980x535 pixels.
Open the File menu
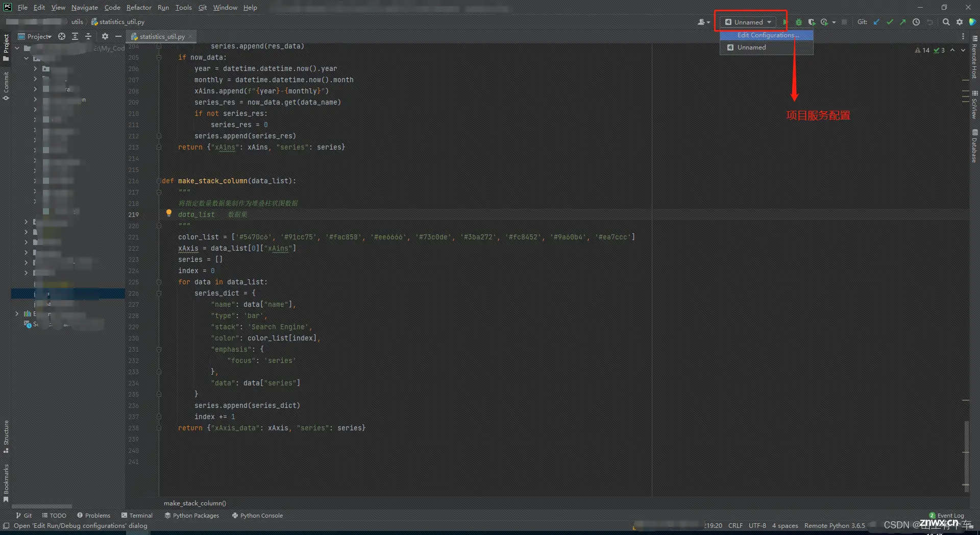tap(22, 7)
